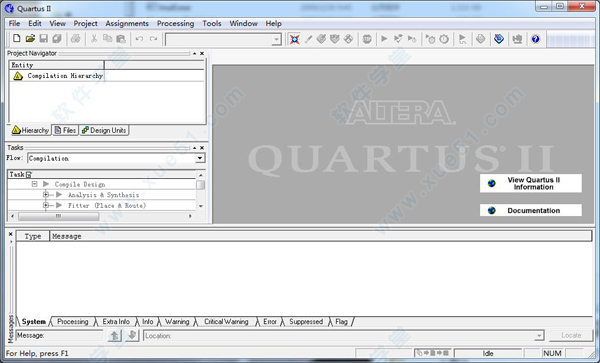Click the Copy icon
The image size is (600, 363).
pyautogui.click(x=108, y=38)
